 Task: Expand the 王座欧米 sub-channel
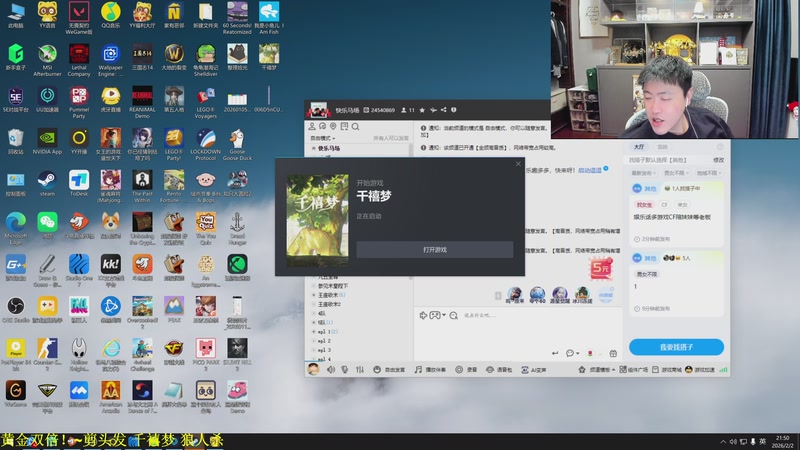314,295
